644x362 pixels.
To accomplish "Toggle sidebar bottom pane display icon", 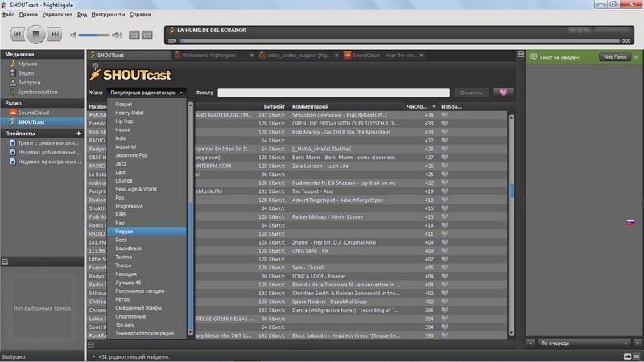I will coord(5,261).
